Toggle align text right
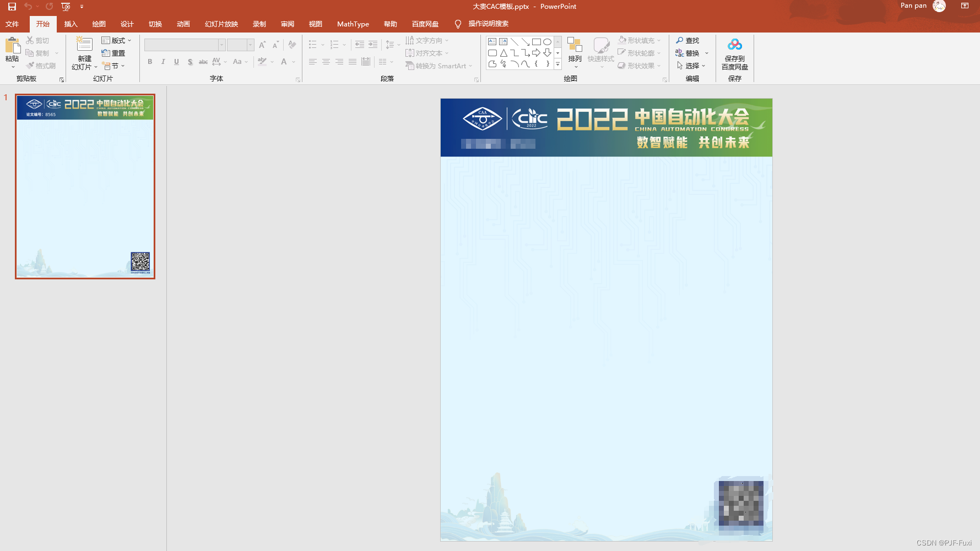The width and height of the screenshot is (980, 551). coord(339,62)
